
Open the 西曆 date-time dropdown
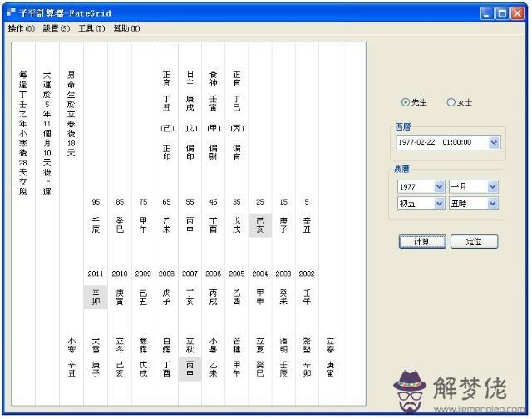(494, 142)
